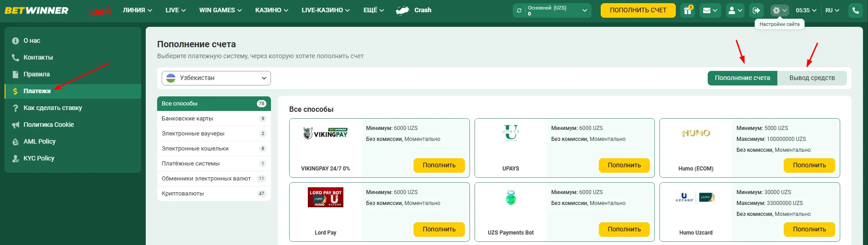Click the 'Максимум: 100000000 UZS' text

(771, 139)
